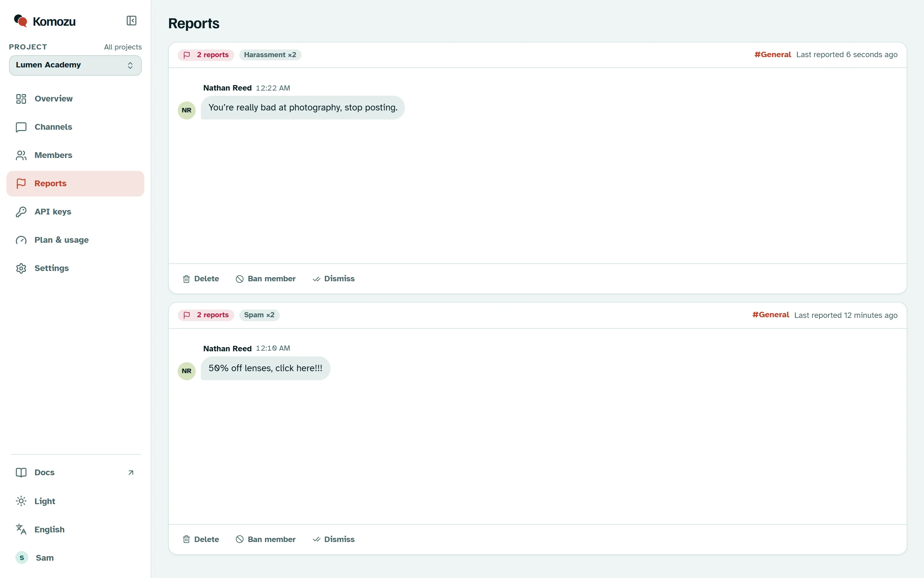Open the Lumen Academy project selector
The height and width of the screenshot is (578, 924).
(75, 66)
